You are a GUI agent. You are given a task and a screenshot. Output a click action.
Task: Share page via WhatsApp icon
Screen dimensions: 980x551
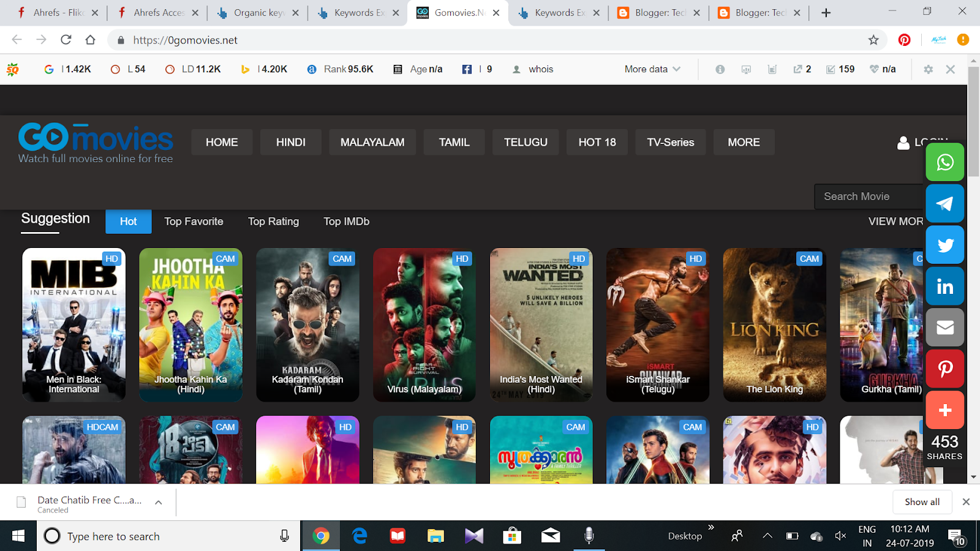(944, 162)
